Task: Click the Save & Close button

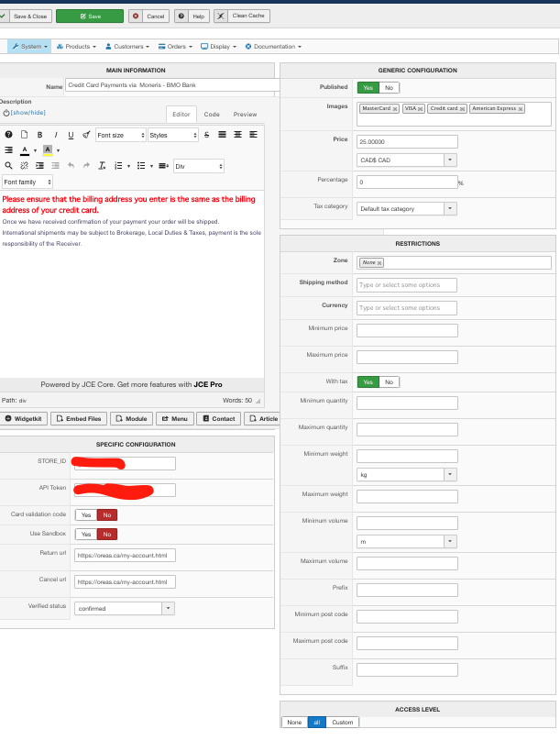Action: click(26, 16)
